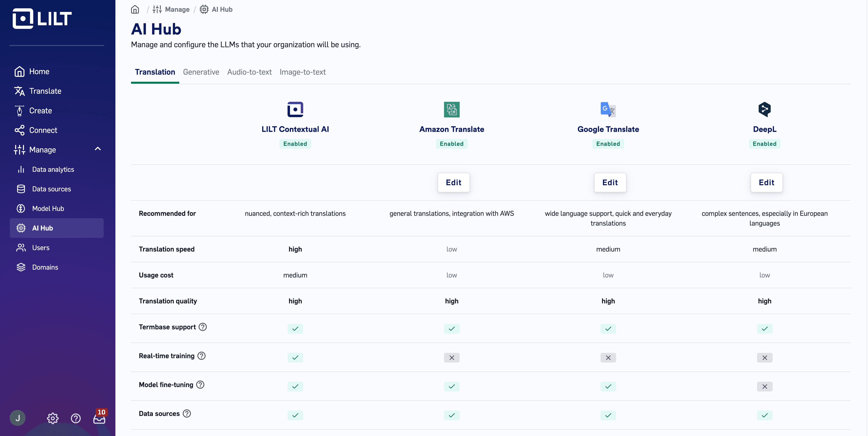Click Enabled badge under Google Translate
Viewport: 868px width, 436px height.
608,144
